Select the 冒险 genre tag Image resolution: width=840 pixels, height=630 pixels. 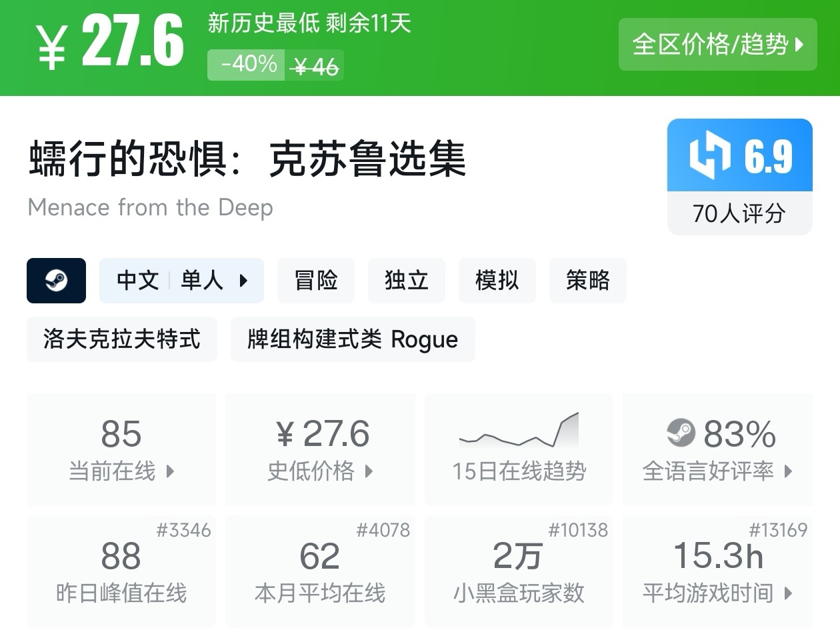(316, 281)
